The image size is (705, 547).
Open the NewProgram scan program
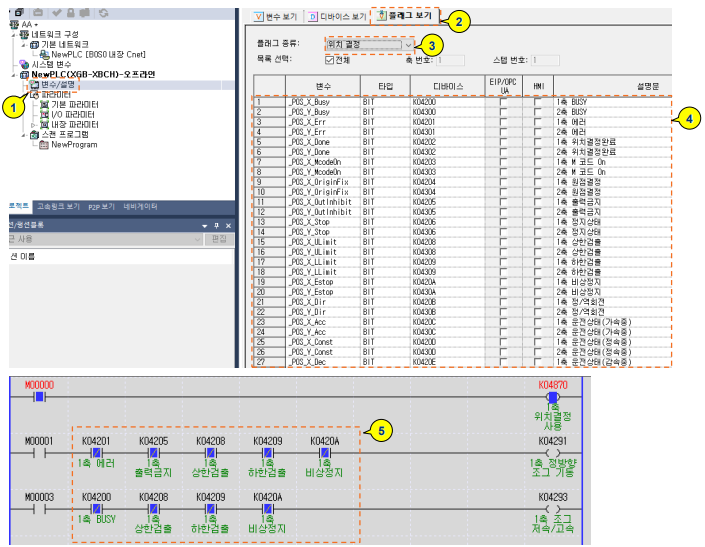click(73, 144)
